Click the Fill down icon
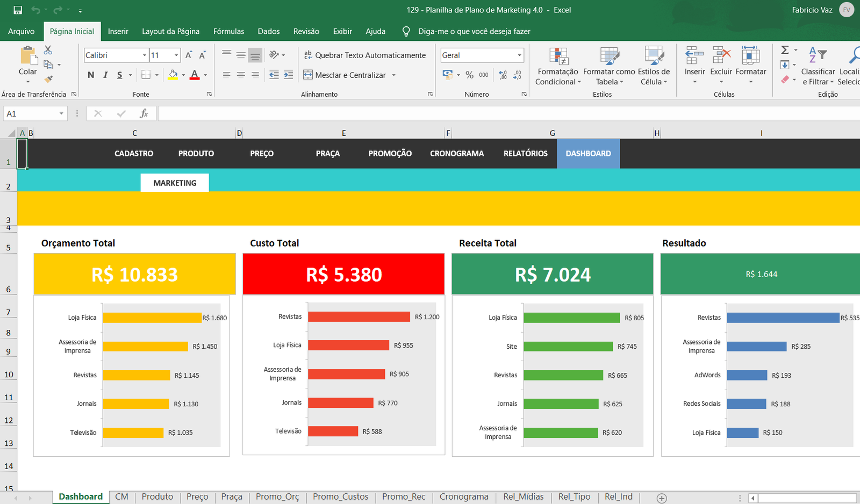Viewport: 860px width, 504px height. click(x=785, y=65)
